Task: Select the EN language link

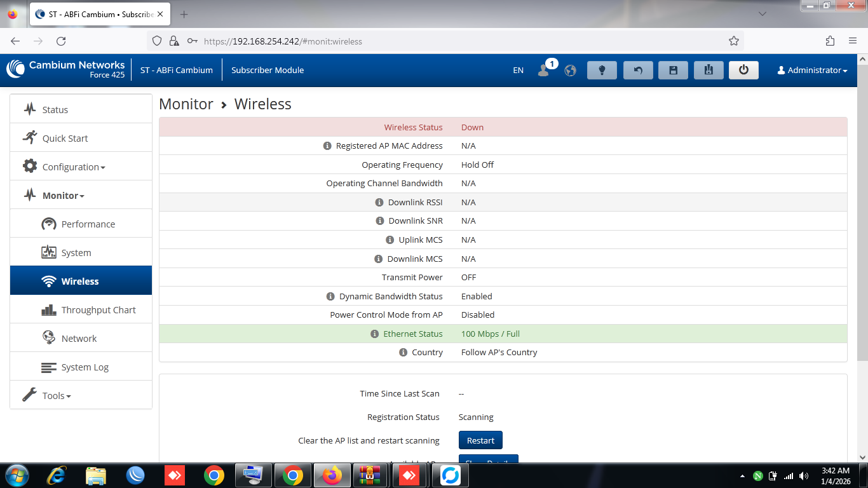Action: tap(518, 71)
